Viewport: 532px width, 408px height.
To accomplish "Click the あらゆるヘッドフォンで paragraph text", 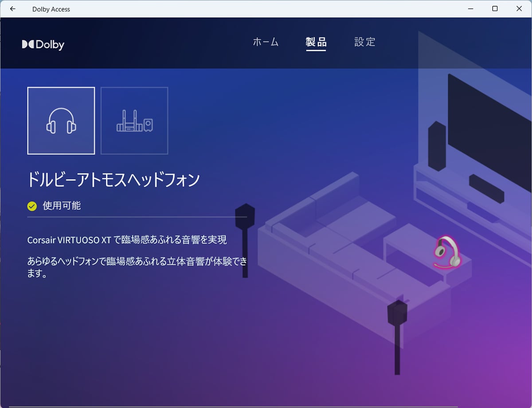I will point(137,267).
